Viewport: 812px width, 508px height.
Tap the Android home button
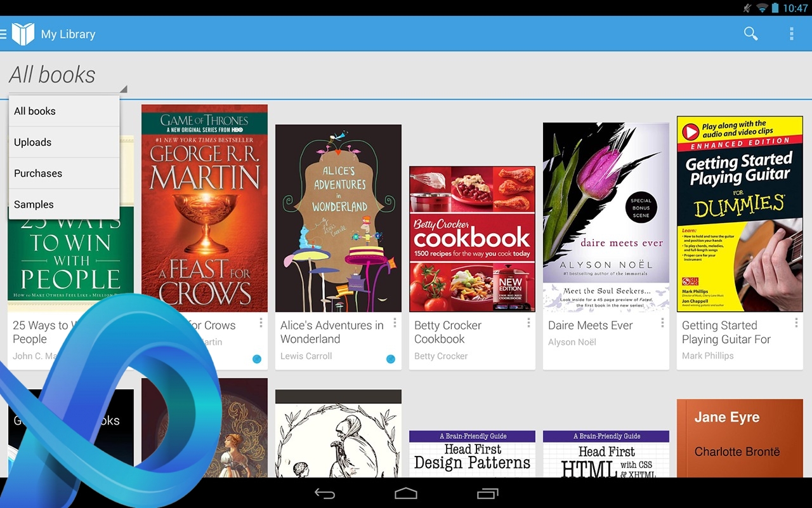pos(406,493)
